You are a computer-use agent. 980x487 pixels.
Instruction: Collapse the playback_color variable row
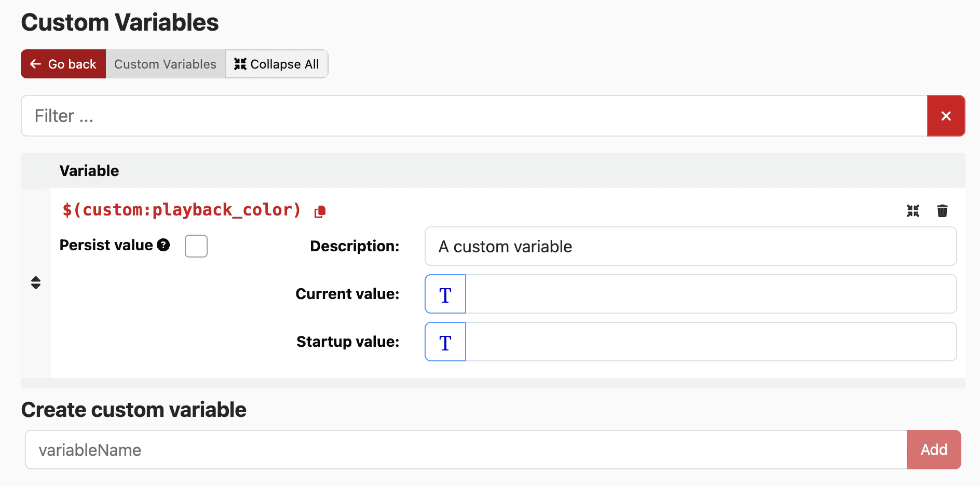click(913, 211)
